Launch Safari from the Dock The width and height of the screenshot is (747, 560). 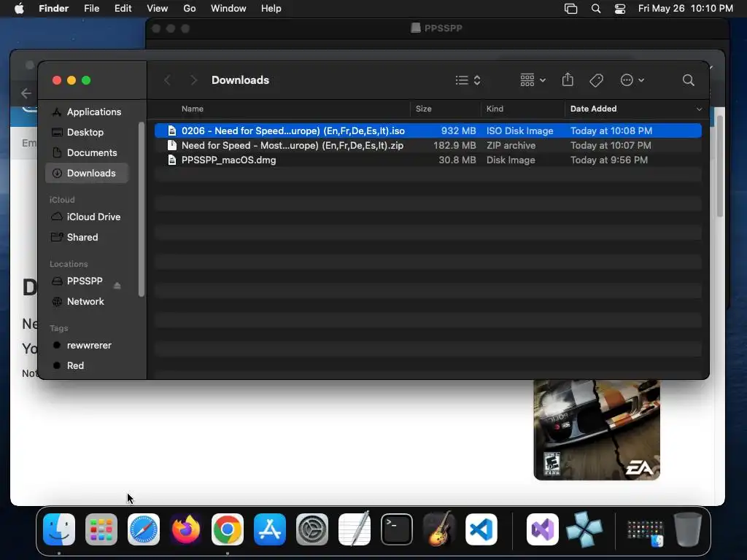coord(144,529)
